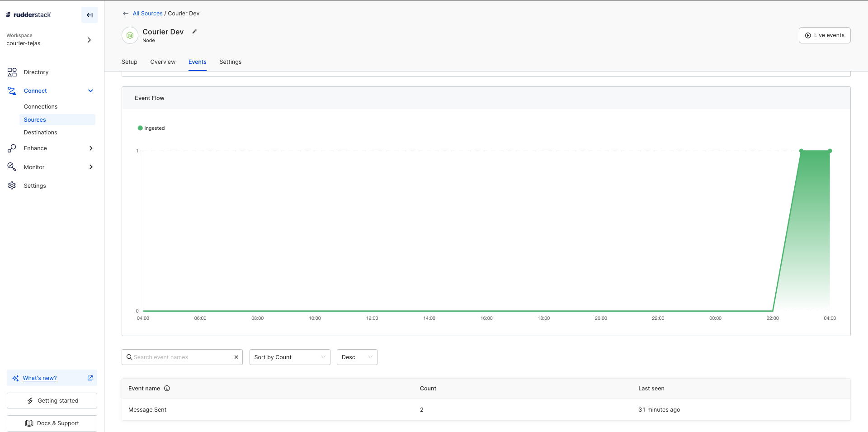The image size is (868, 432).
Task: Click the Directory icon in sidebar
Action: pos(12,72)
